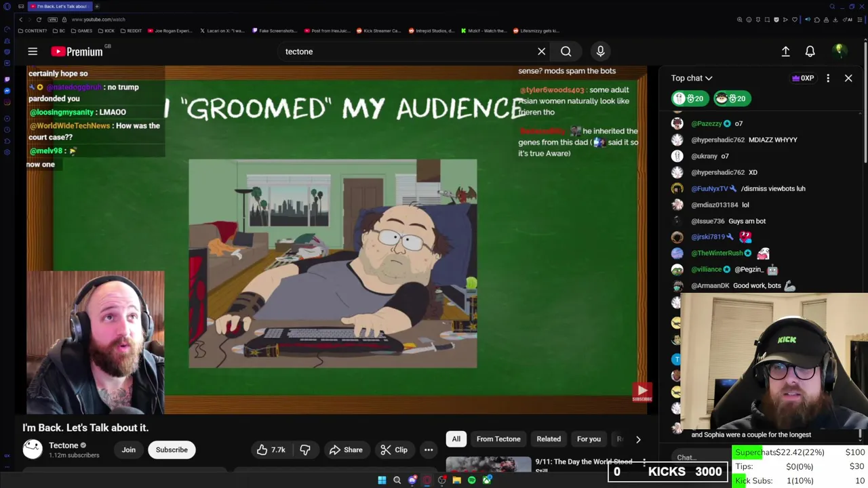The height and width of the screenshot is (488, 868).
Task: Click chat user @ArmaanDK
Action: pyautogui.click(x=710, y=285)
